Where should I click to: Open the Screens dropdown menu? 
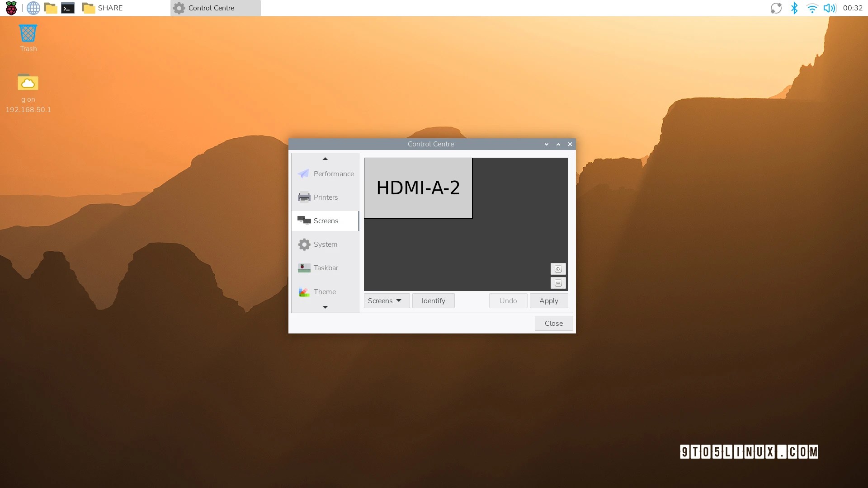(x=386, y=301)
